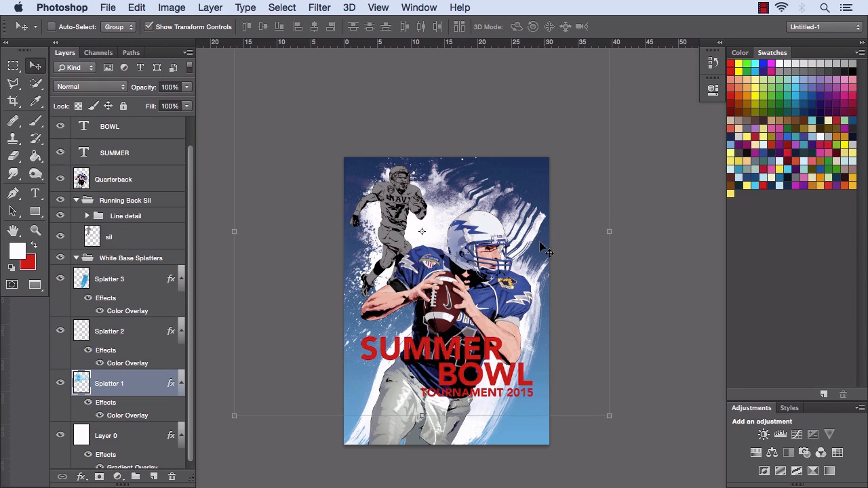Activate the Zoom magnifier tool
The height and width of the screenshot is (488, 868).
(36, 230)
